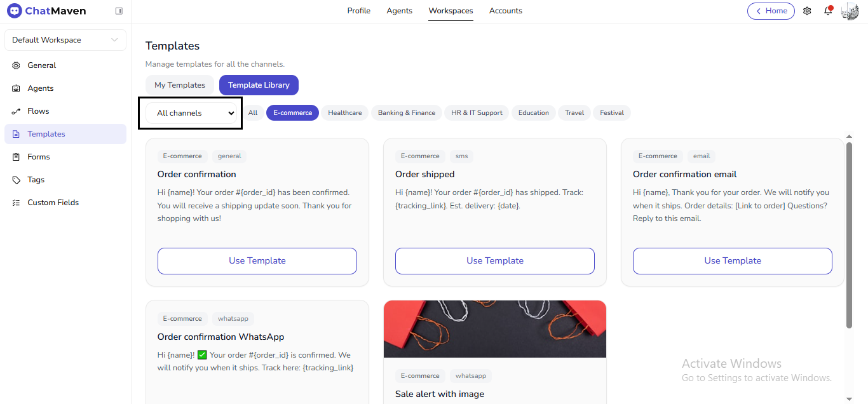Enable the Healthcare category filter
This screenshot has height=404, width=868.
(x=344, y=112)
